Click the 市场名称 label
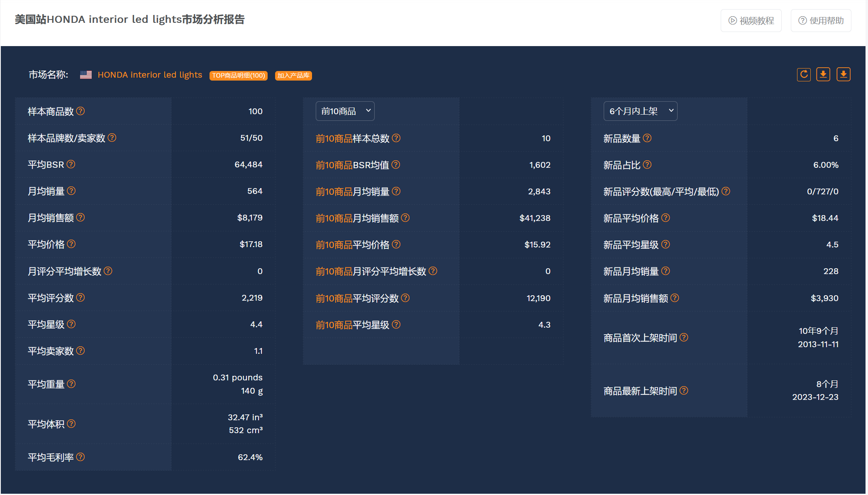The width and height of the screenshot is (868, 495). 48,75
